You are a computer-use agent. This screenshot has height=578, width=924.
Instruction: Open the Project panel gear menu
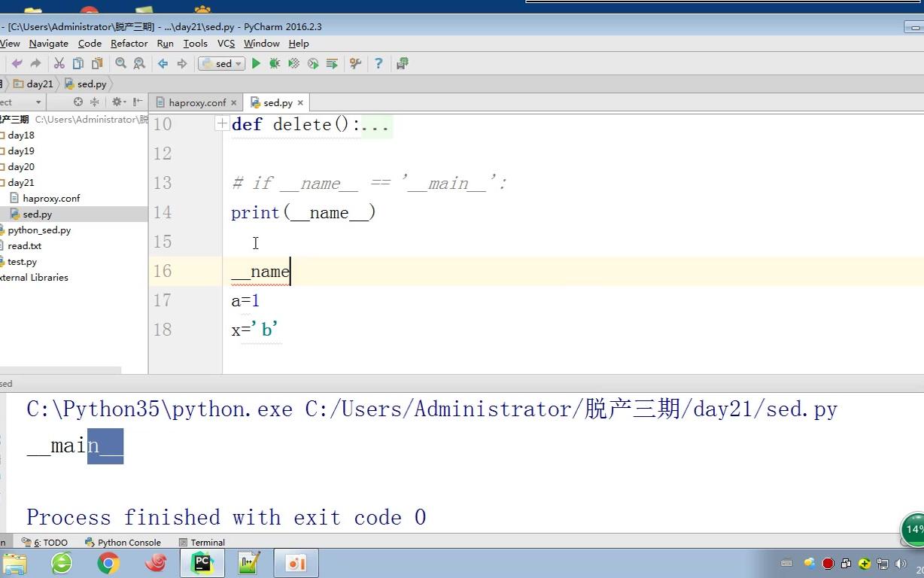117,102
